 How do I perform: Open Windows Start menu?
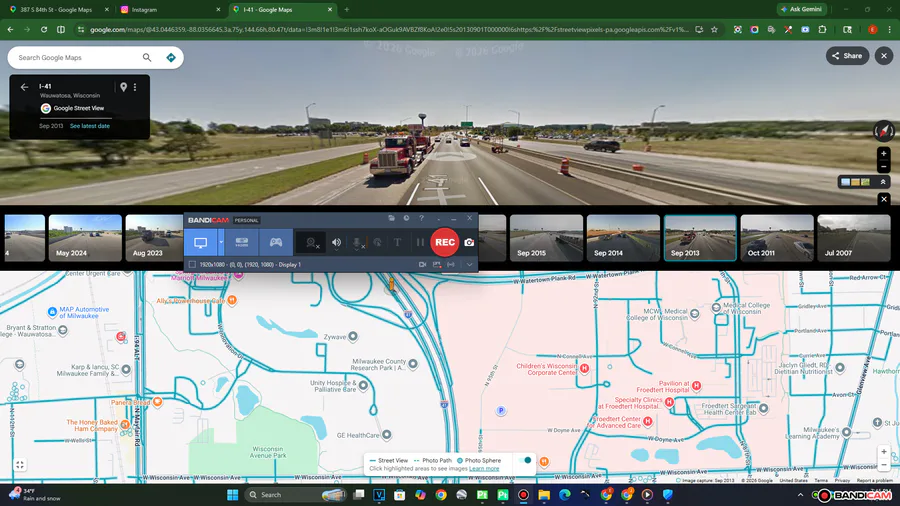coord(232,495)
